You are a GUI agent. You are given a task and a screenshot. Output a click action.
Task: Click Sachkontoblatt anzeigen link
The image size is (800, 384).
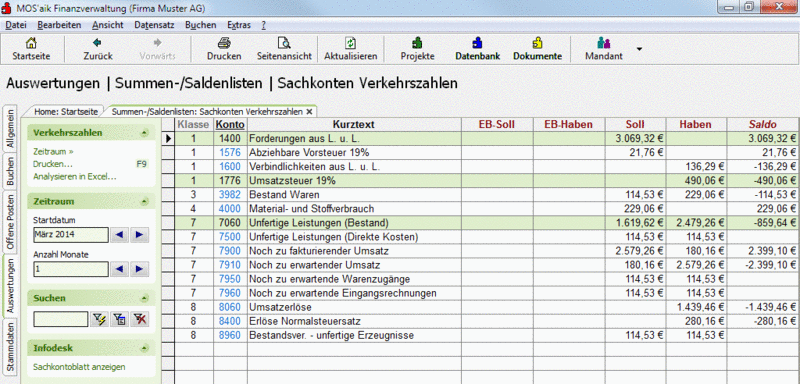pos(79,367)
